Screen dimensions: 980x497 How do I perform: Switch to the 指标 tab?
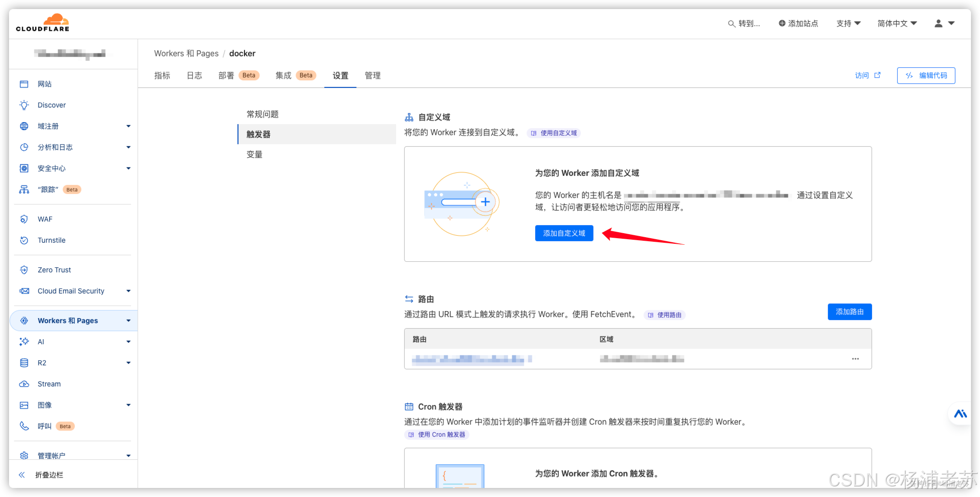(162, 75)
